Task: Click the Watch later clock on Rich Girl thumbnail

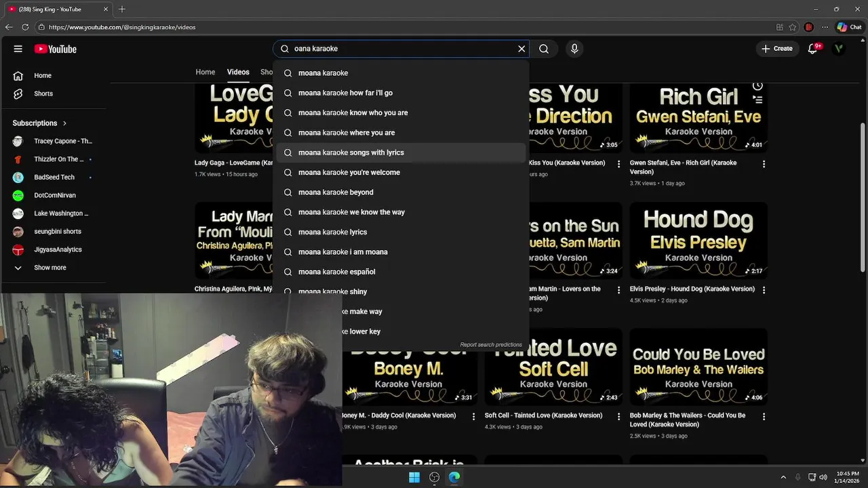Action: tap(757, 86)
